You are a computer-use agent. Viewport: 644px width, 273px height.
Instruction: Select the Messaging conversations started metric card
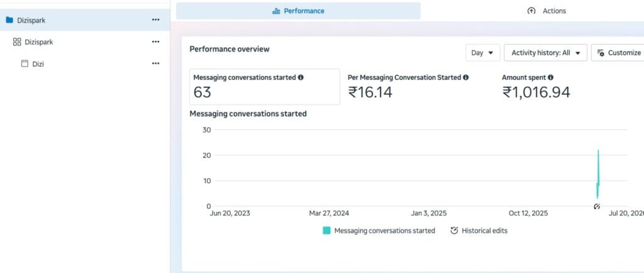[265, 87]
